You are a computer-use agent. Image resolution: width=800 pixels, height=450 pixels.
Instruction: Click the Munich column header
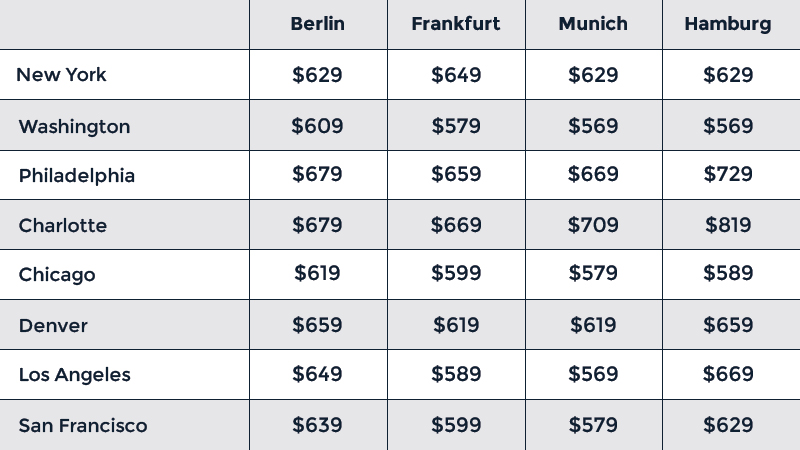click(593, 24)
